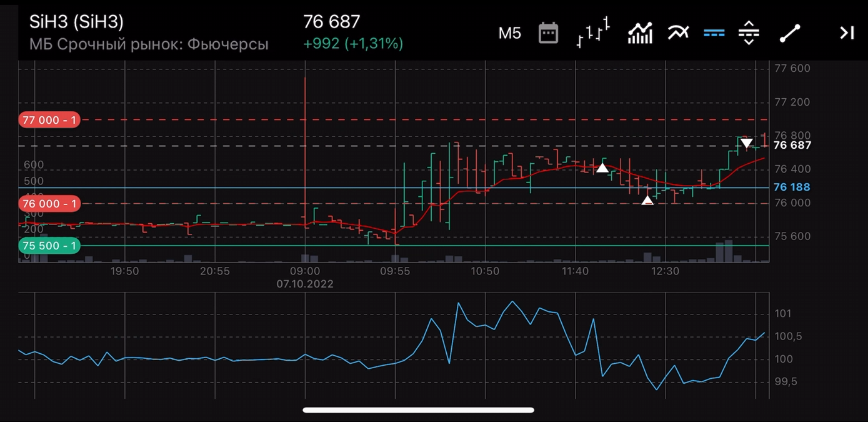Toggle the blue dashed order lines icon
Image resolution: width=868 pixels, height=422 pixels.
pyautogui.click(x=714, y=33)
